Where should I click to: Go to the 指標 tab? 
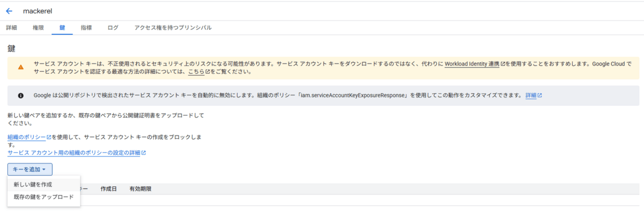86,28
